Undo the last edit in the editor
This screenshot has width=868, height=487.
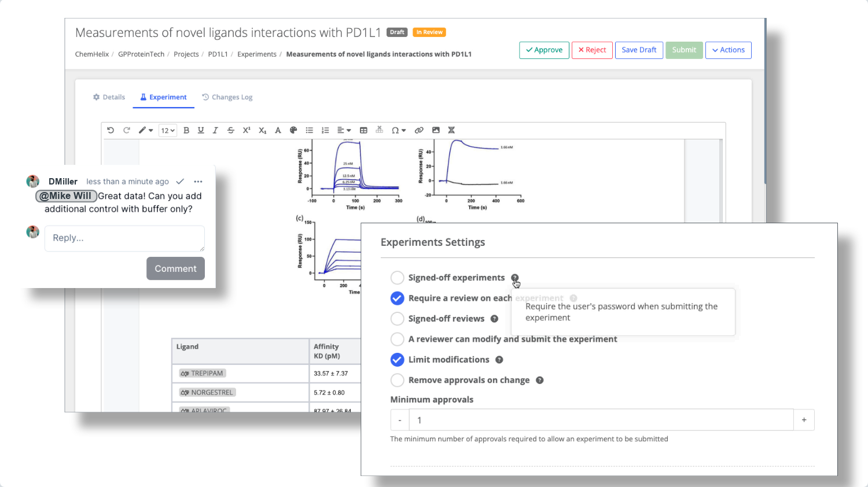(x=111, y=130)
